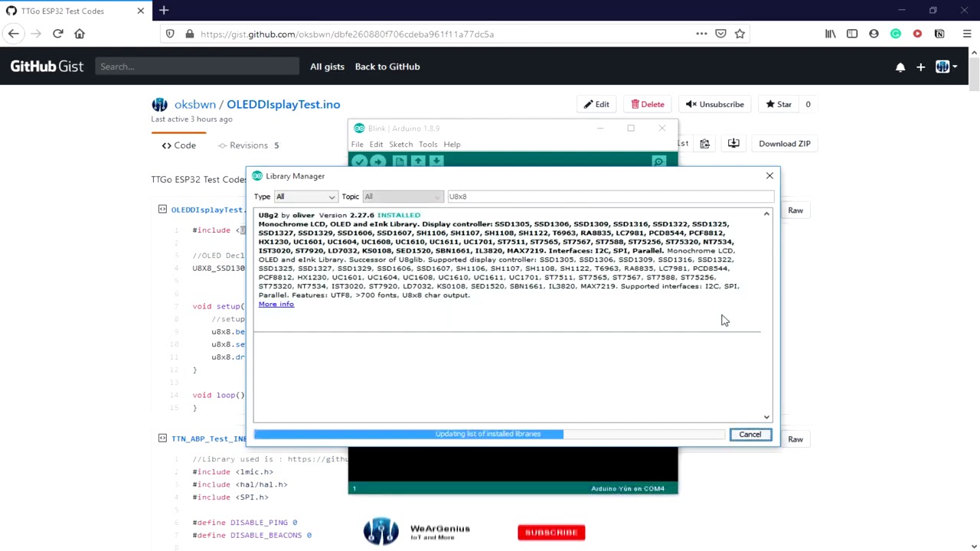Click the More info link for U8g2
980x551 pixels.
click(x=276, y=304)
